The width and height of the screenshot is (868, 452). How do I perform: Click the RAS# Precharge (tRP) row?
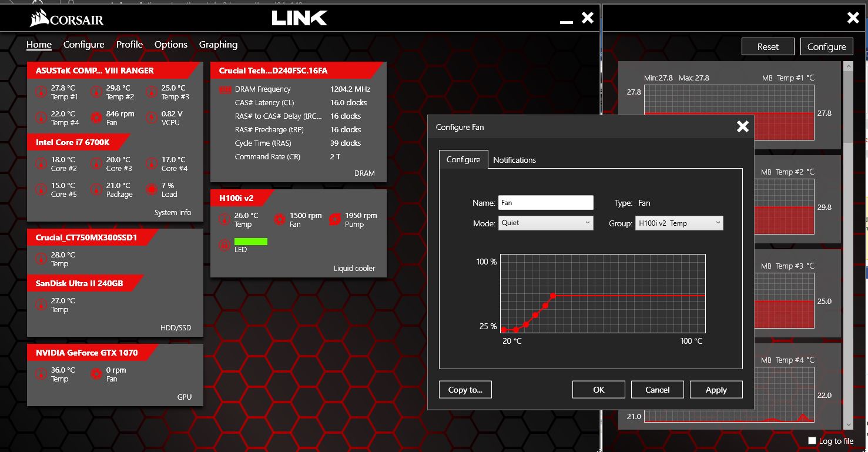pyautogui.click(x=297, y=130)
